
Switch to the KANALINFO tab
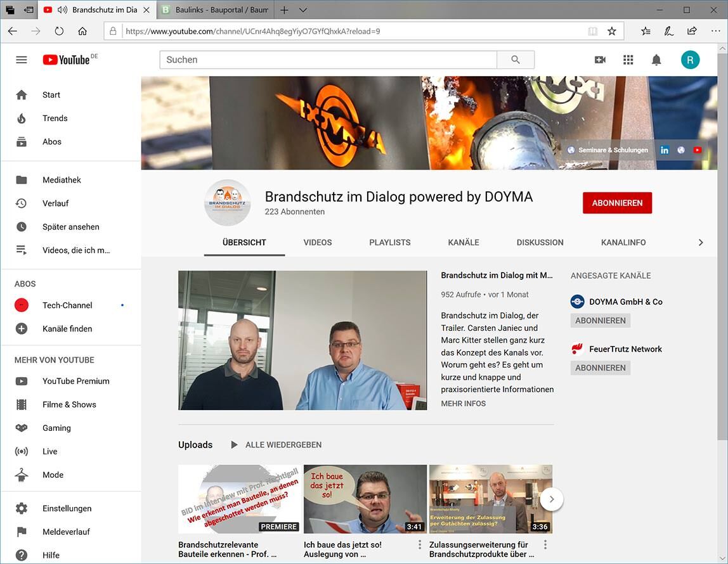pyautogui.click(x=623, y=242)
